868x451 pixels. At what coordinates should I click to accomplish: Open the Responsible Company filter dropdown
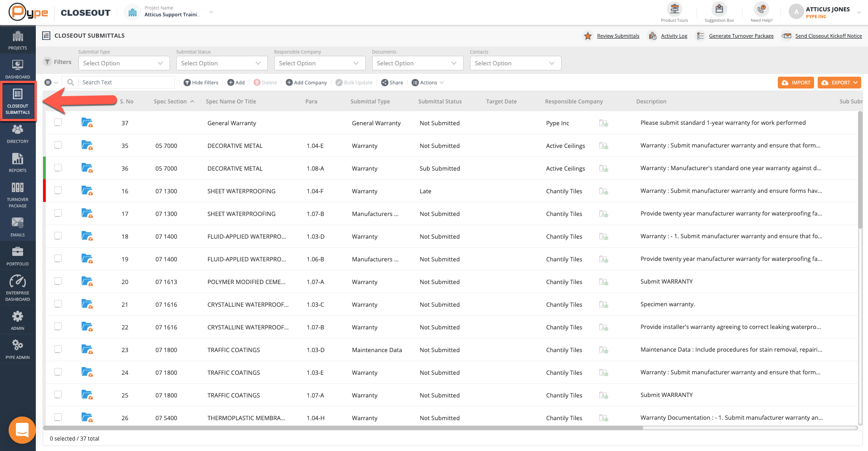pyautogui.click(x=320, y=63)
